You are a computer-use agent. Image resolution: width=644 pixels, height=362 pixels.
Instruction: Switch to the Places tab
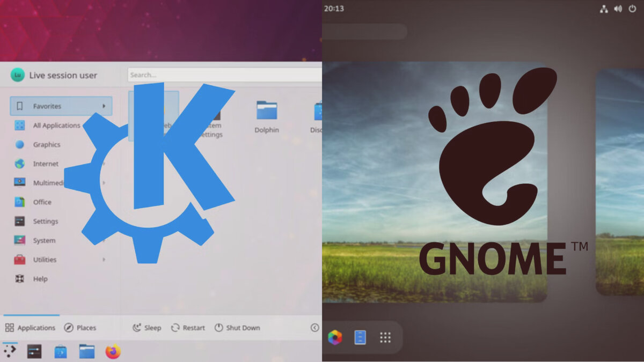80,328
